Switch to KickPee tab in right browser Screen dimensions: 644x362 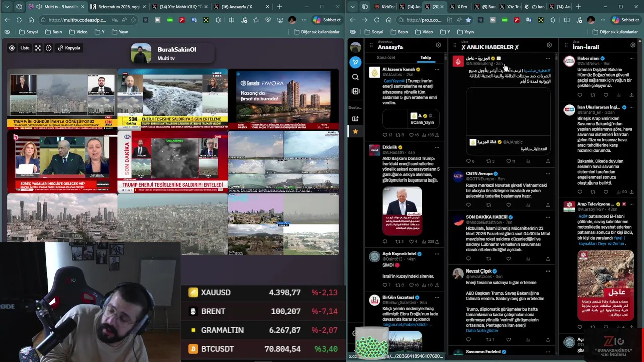point(384,7)
